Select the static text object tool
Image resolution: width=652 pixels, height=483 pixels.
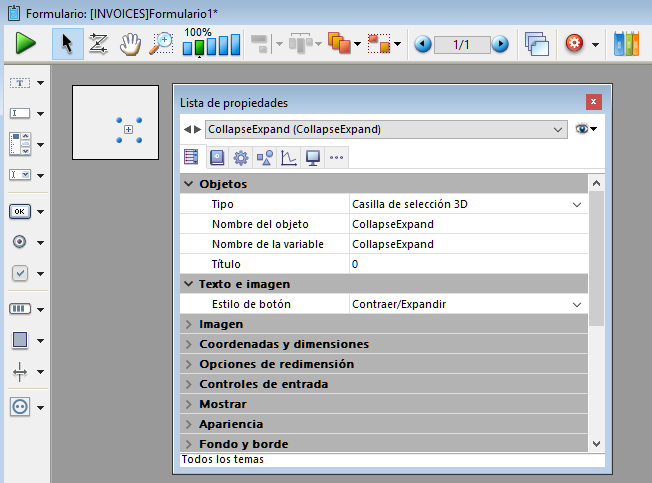20,83
